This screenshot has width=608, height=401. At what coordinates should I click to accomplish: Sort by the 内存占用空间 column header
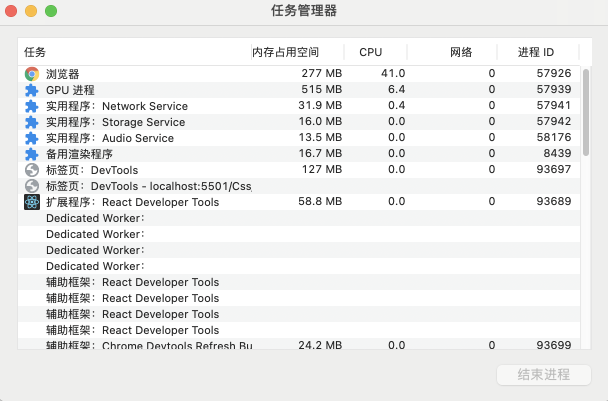(x=297, y=52)
